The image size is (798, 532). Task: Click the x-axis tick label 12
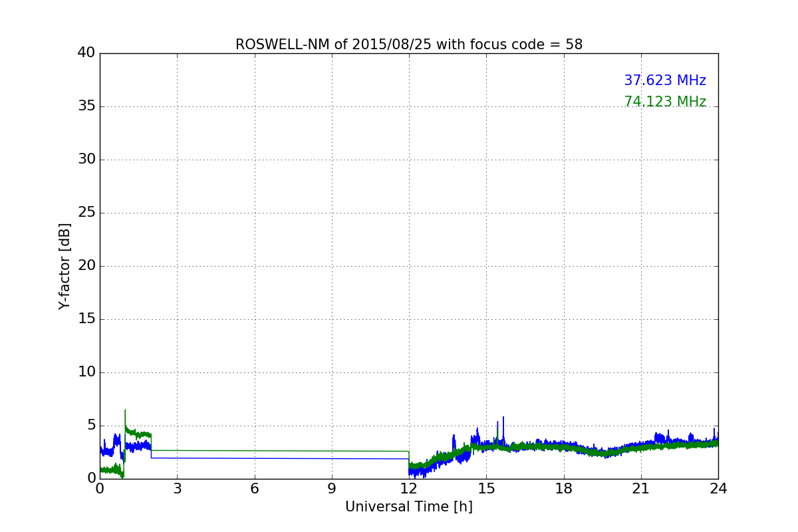point(409,488)
